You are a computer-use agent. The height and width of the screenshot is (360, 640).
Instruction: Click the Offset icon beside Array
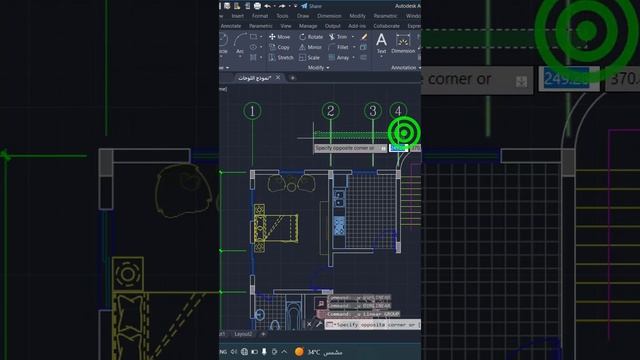pos(363,58)
